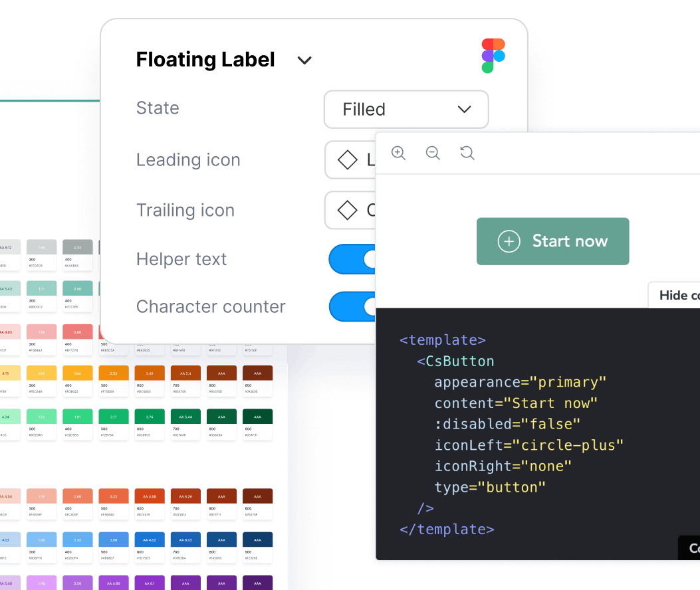Toggle the Helper text switch
The height and width of the screenshot is (590, 700).
(x=352, y=259)
